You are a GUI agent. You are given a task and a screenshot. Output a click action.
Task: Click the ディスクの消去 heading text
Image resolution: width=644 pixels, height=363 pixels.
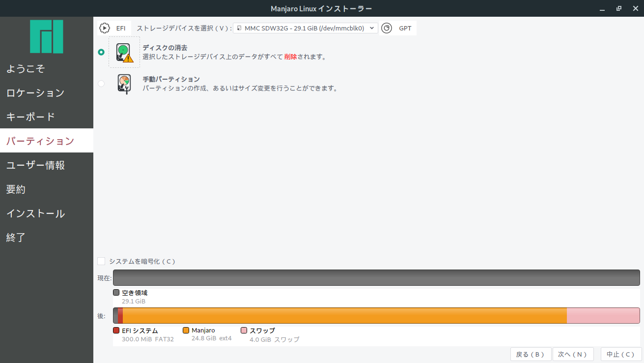coord(165,48)
